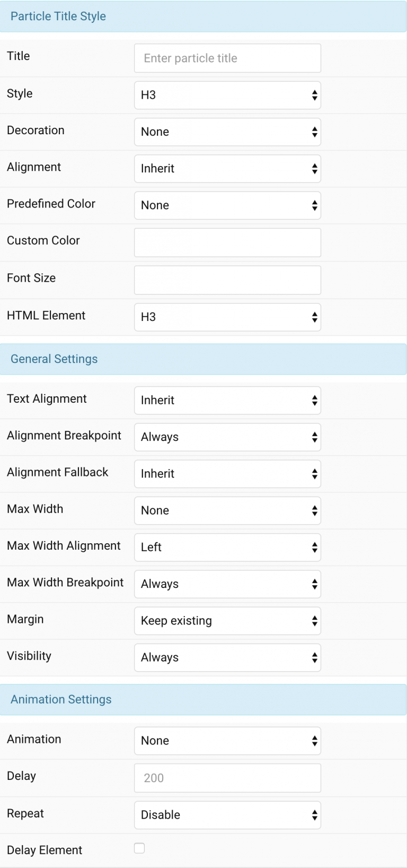
Task: Open the Max Width Alignment dropdown
Action: tap(227, 547)
